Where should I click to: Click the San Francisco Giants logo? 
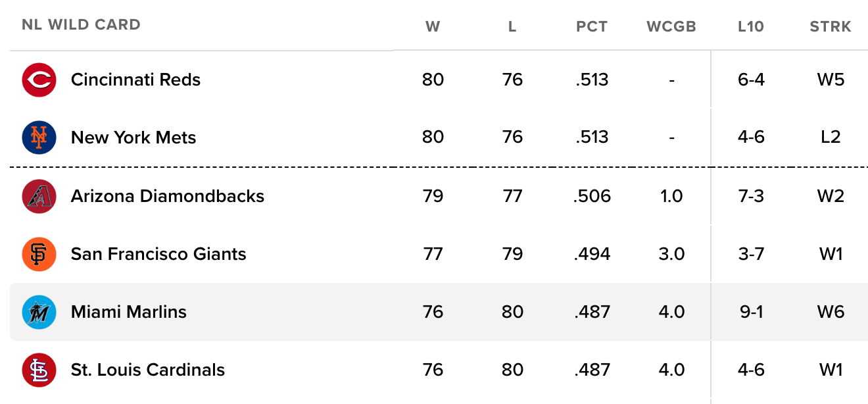(x=39, y=254)
